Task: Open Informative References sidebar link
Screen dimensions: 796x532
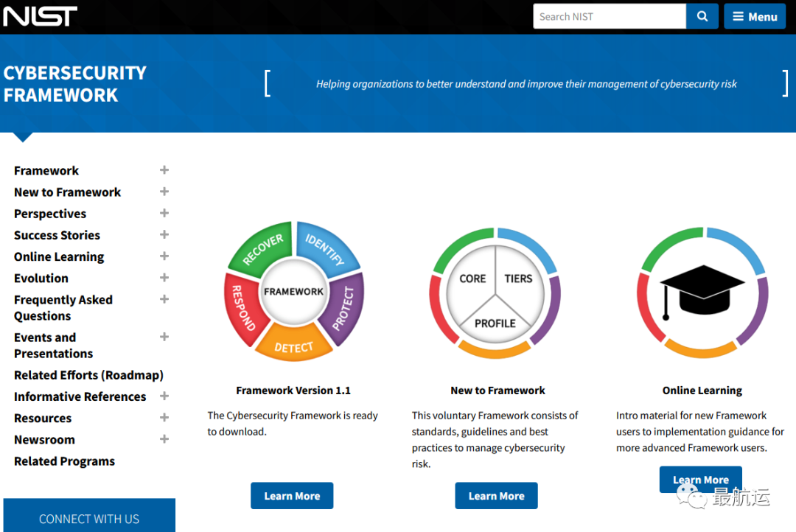Action: click(80, 396)
